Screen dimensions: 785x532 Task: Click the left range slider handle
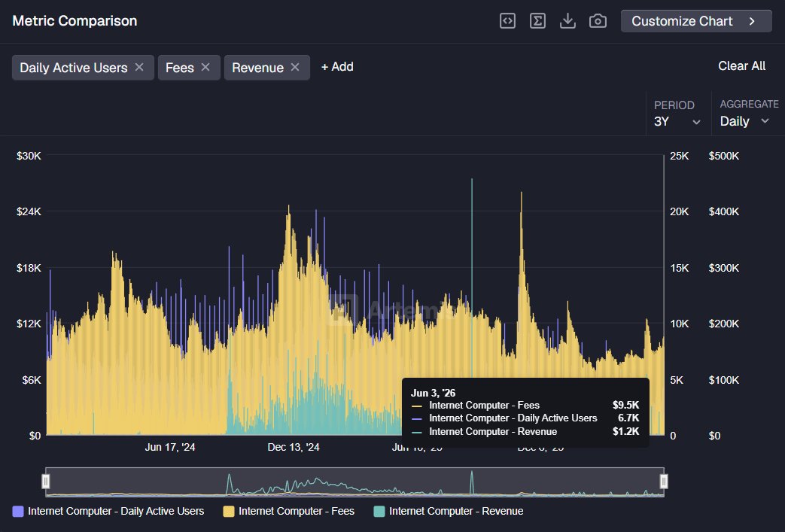coord(46,482)
